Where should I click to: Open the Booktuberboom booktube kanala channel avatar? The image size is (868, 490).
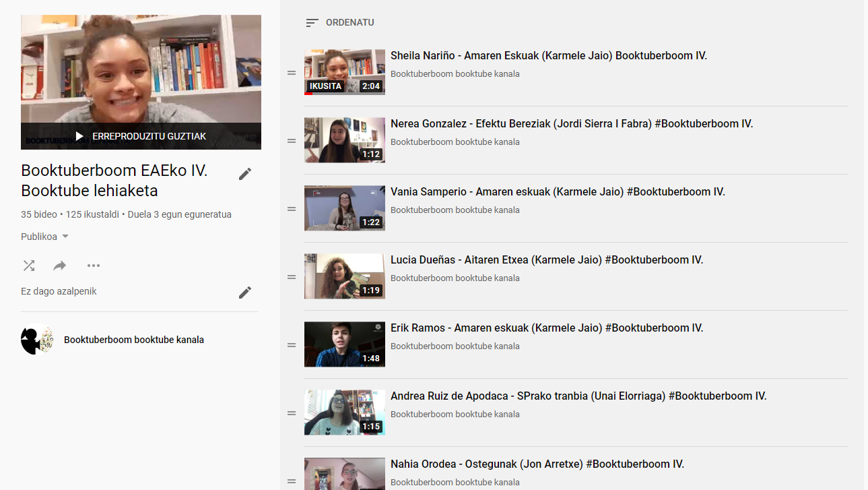pyautogui.click(x=37, y=340)
